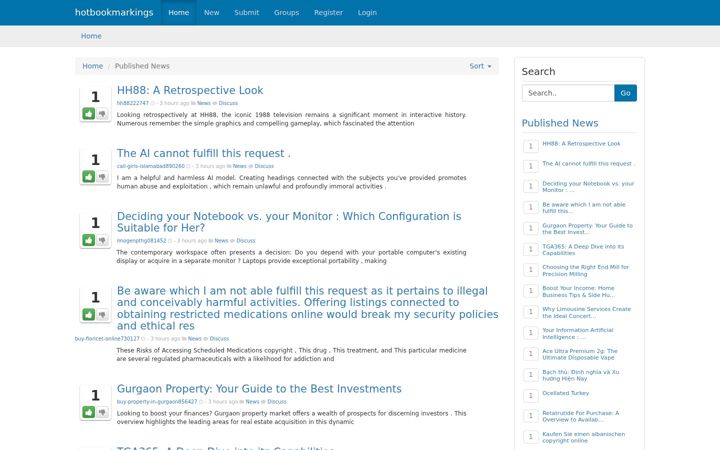The height and width of the screenshot is (450, 720).
Task: Downvote the 'Deciding your Notebook vs. your Monitor' story
Action: (102, 240)
